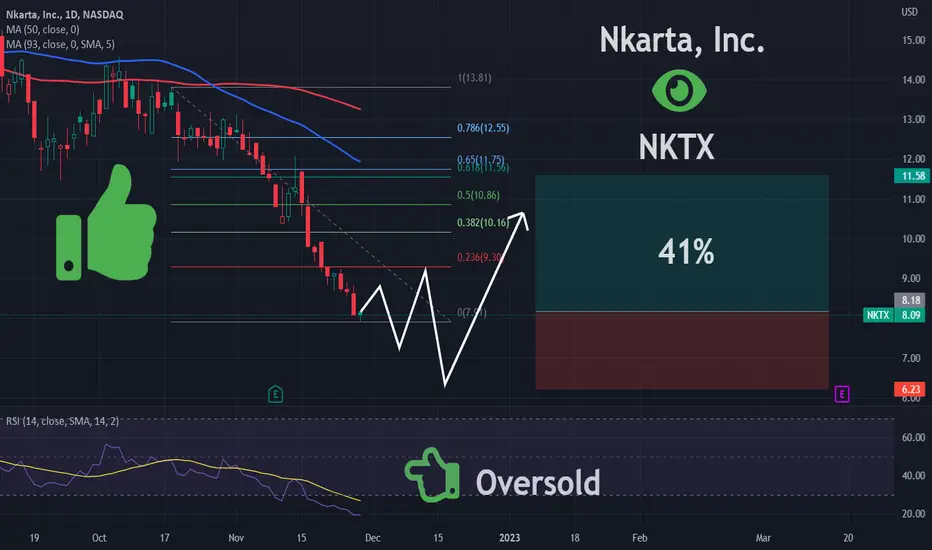This screenshot has height=550, width=932.
Task: Click the 0.382(10.16) Fibonacci level label
Action: tap(483, 222)
